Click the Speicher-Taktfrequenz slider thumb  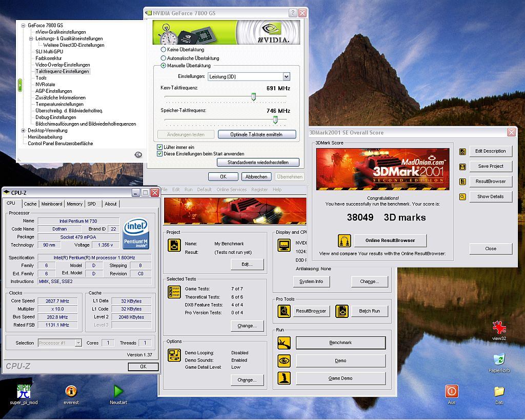pyautogui.click(x=275, y=119)
